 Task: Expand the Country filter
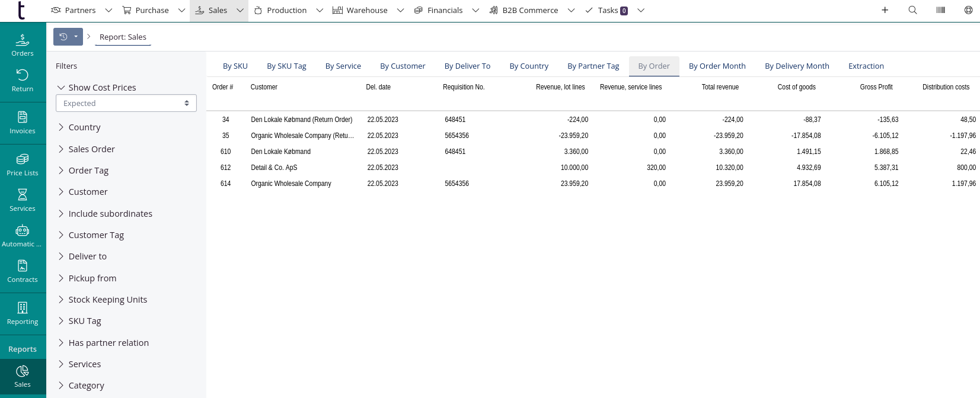pyautogui.click(x=84, y=127)
